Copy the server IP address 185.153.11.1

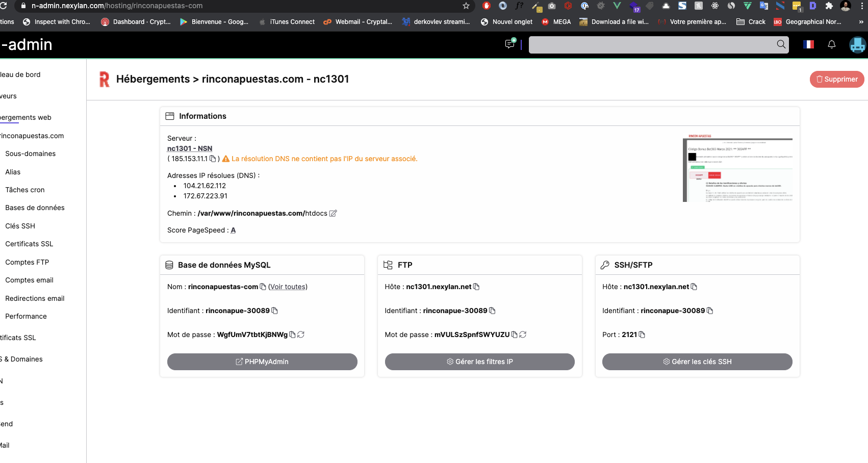coord(213,159)
